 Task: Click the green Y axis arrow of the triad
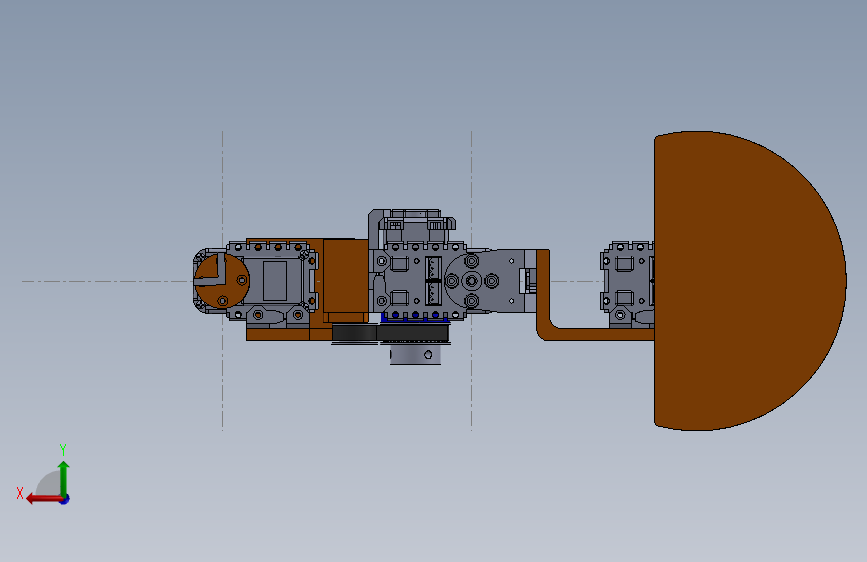coord(64,479)
